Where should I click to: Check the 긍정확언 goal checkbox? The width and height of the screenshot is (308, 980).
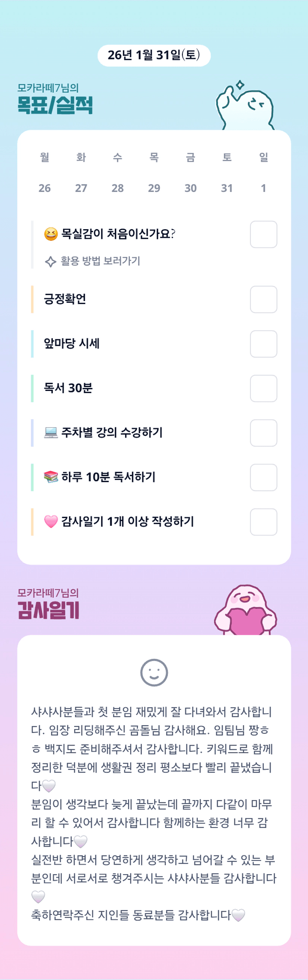click(x=264, y=299)
